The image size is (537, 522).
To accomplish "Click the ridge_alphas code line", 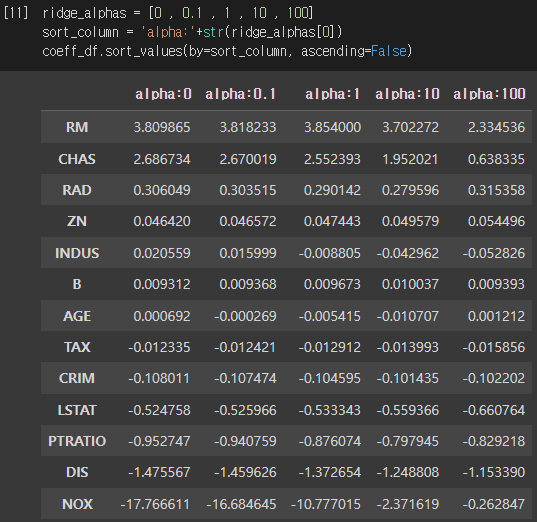I will [177, 13].
